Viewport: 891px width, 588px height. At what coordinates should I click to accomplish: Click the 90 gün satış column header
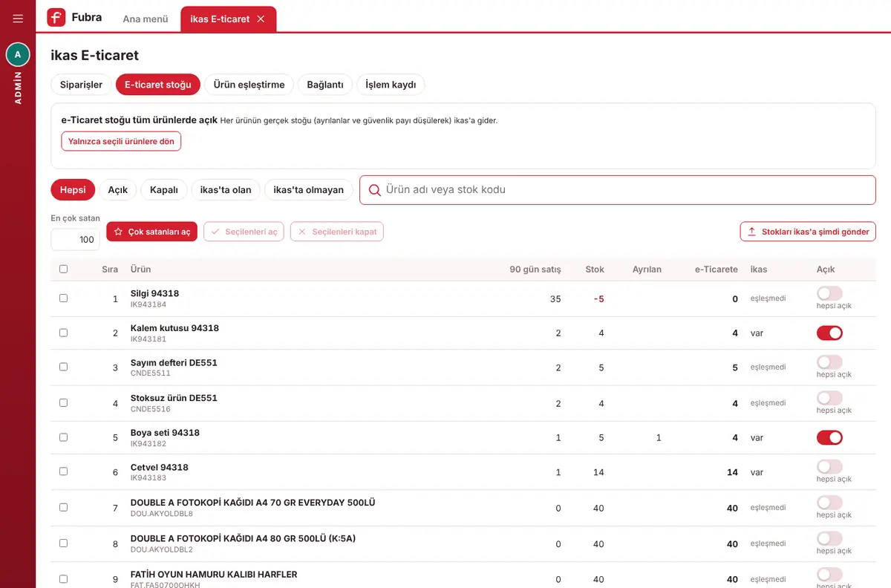coord(535,269)
